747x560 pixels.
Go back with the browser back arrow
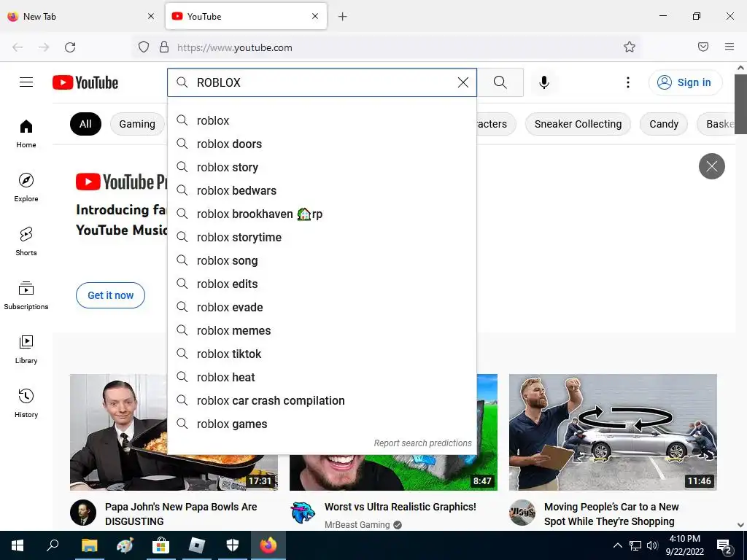[18, 47]
